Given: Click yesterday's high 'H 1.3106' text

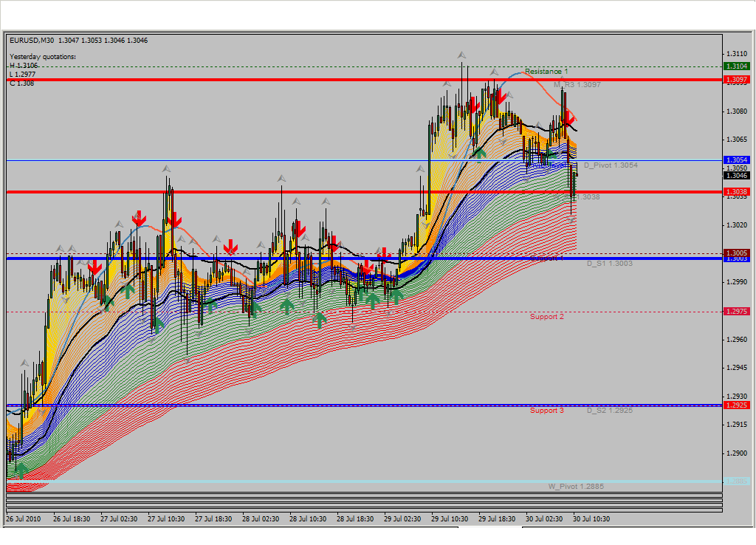Looking at the screenshot, I should [24, 66].
